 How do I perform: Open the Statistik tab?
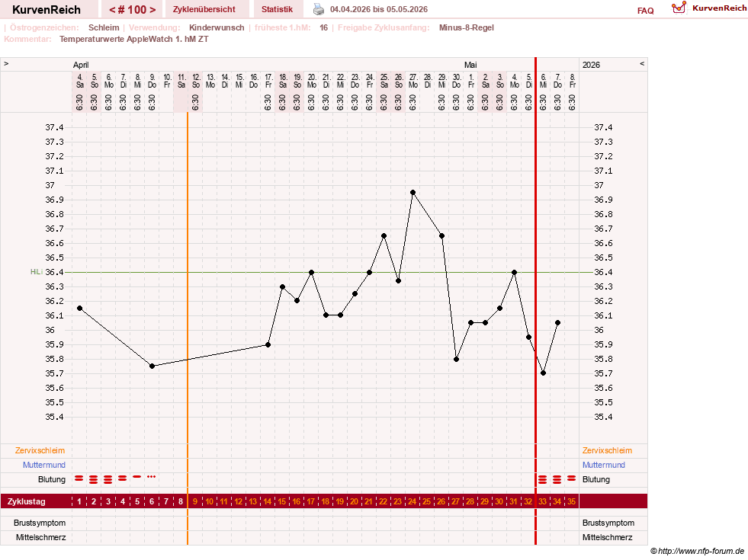(277, 9)
